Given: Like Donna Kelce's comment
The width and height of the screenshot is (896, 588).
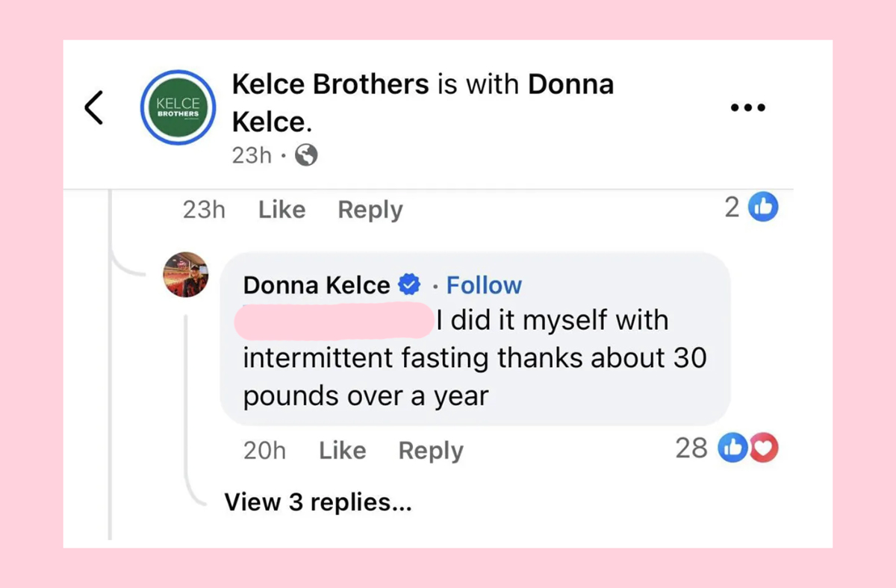Looking at the screenshot, I should [x=341, y=448].
